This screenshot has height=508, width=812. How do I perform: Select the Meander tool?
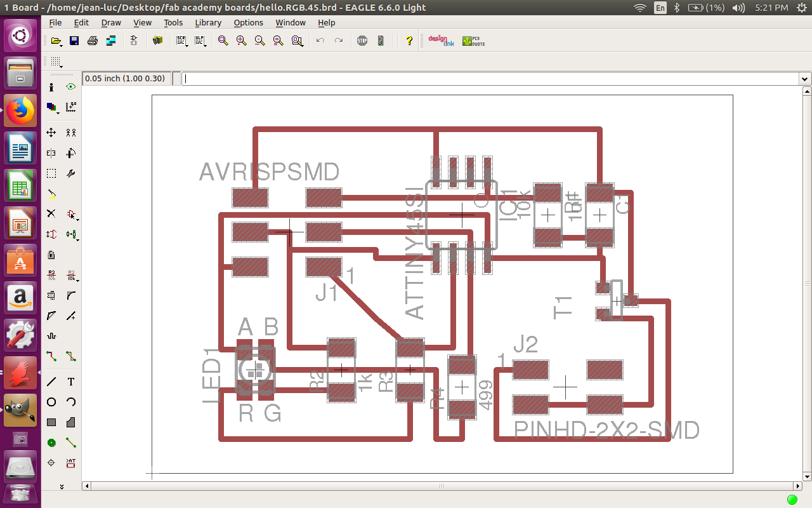click(51, 336)
